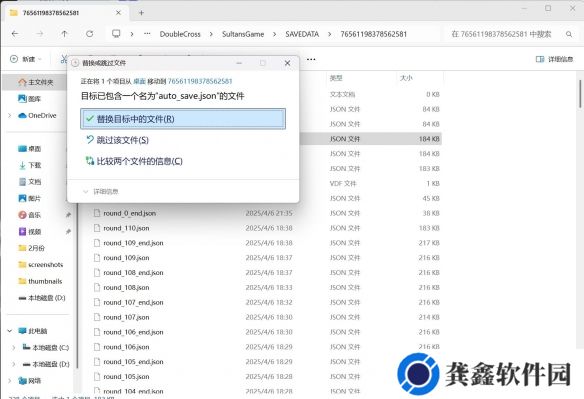The width and height of the screenshot is (584, 399).
Task: Open Gallery (图库) in the sidebar
Action: pos(29,99)
